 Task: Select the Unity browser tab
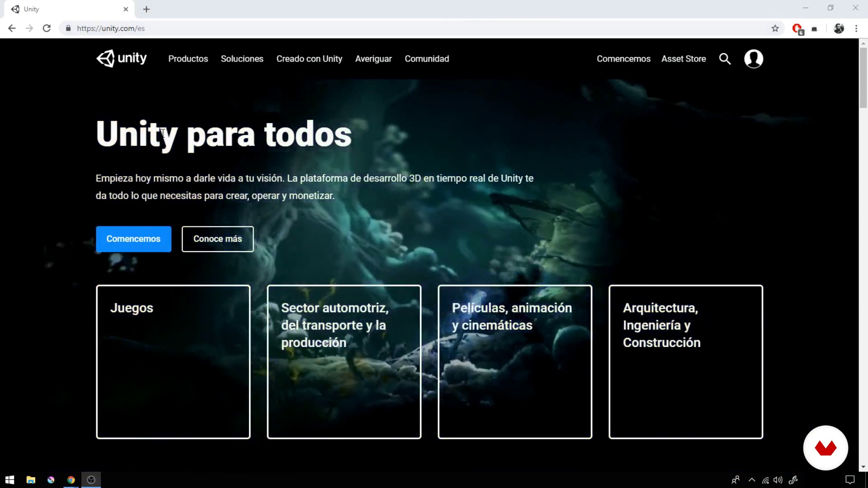coord(70,9)
